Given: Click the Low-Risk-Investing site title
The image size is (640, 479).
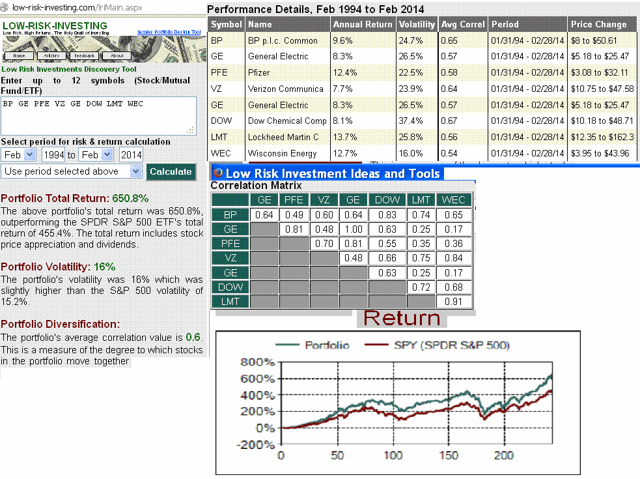Looking at the screenshot, I should point(55,25).
